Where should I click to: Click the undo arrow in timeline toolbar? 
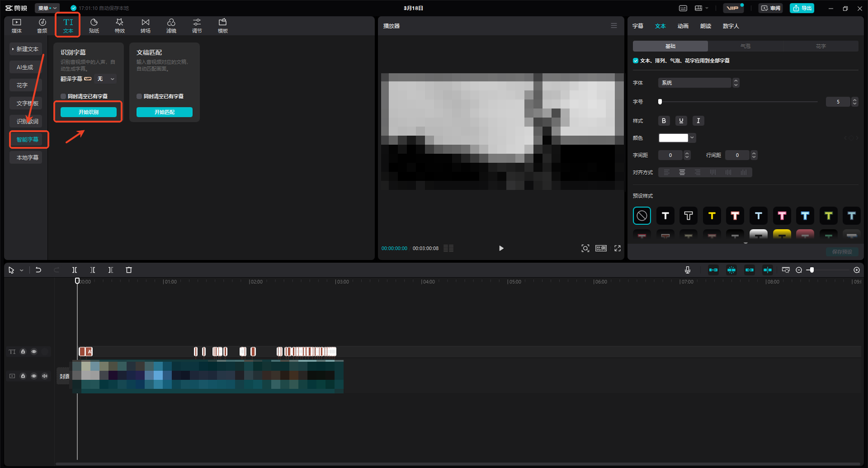tap(39, 270)
